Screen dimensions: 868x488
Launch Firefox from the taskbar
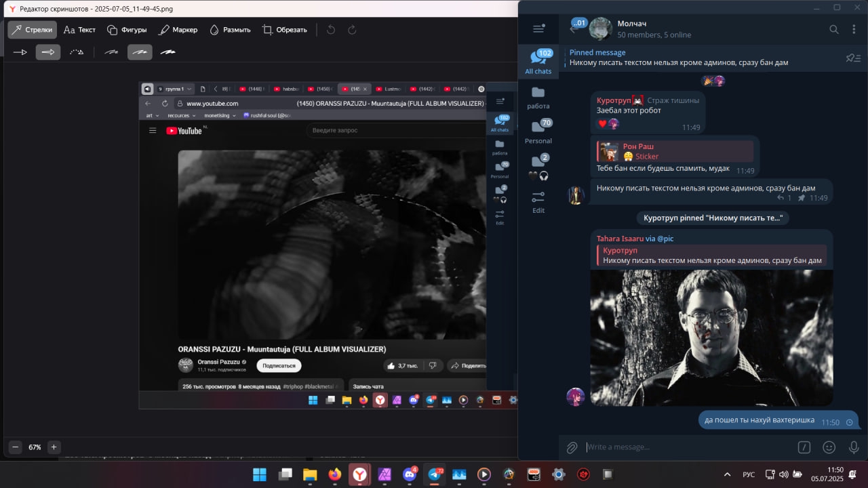coord(334,474)
